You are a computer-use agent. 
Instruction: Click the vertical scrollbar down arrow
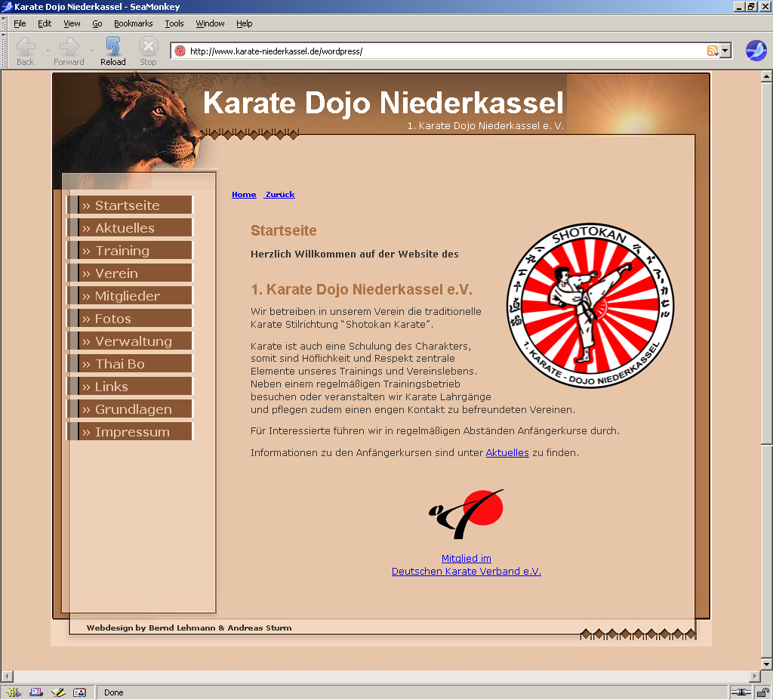point(766,663)
